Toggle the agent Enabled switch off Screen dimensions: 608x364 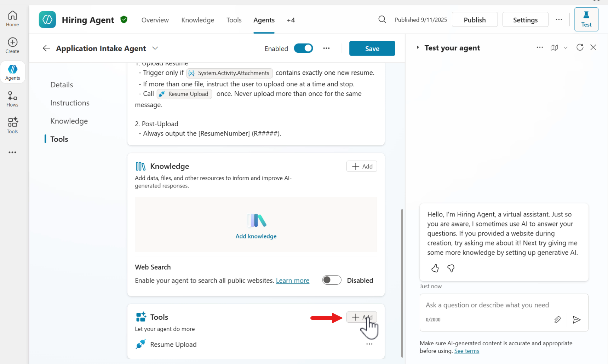pyautogui.click(x=303, y=48)
